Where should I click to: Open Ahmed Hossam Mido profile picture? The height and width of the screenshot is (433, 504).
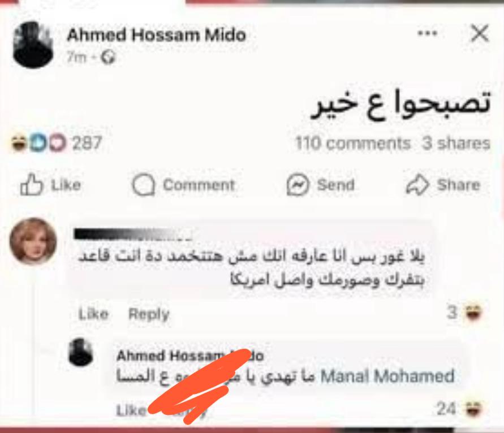(33, 45)
